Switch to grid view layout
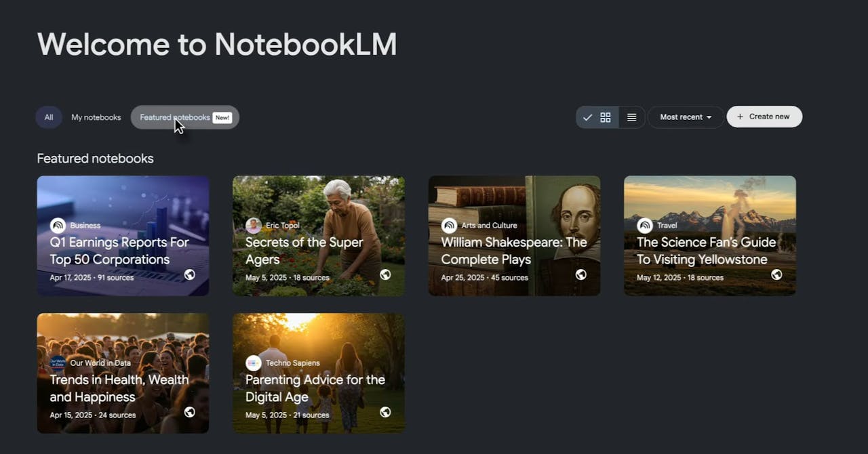 click(597, 117)
